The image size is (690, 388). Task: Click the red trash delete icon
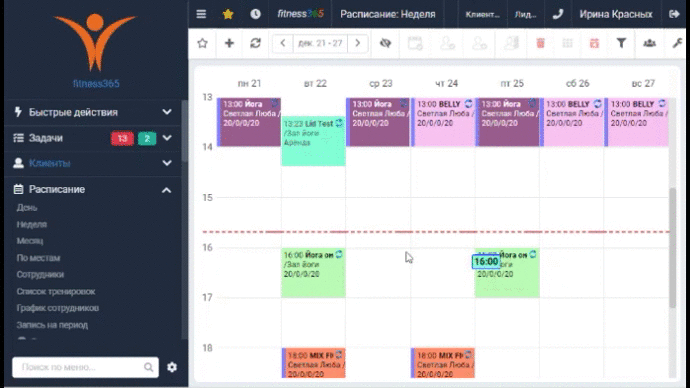(x=540, y=43)
